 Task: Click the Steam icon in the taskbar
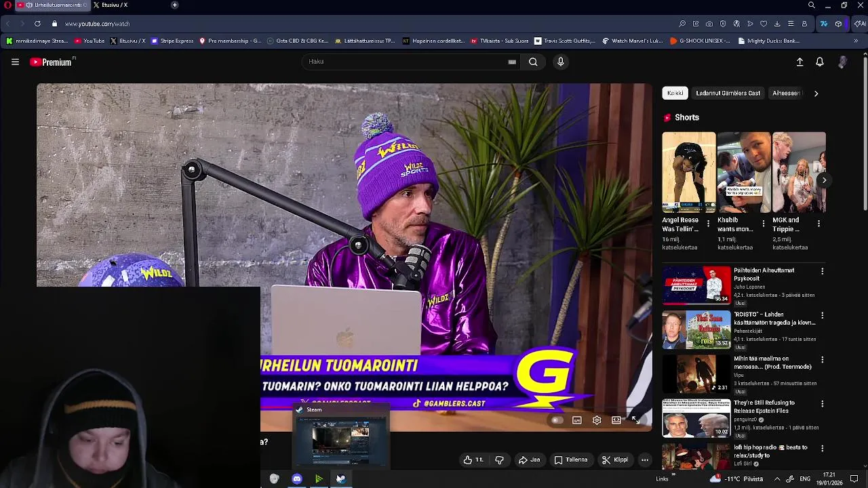tap(341, 479)
